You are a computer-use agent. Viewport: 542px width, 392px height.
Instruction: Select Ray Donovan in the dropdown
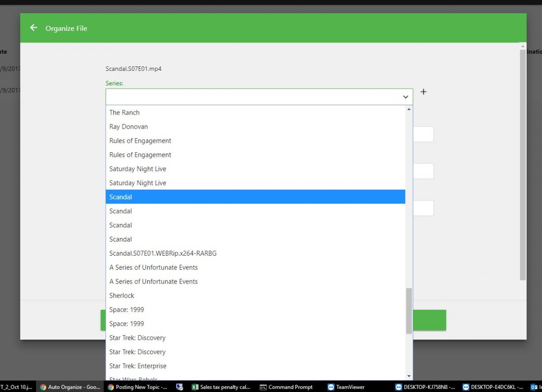click(129, 126)
